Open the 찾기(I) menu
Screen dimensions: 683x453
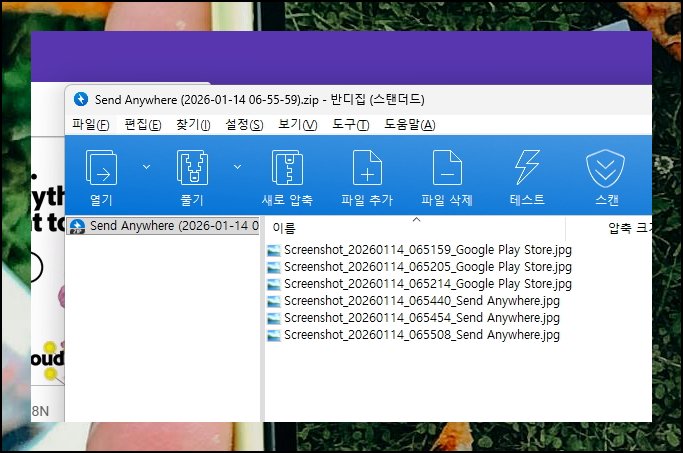193,125
